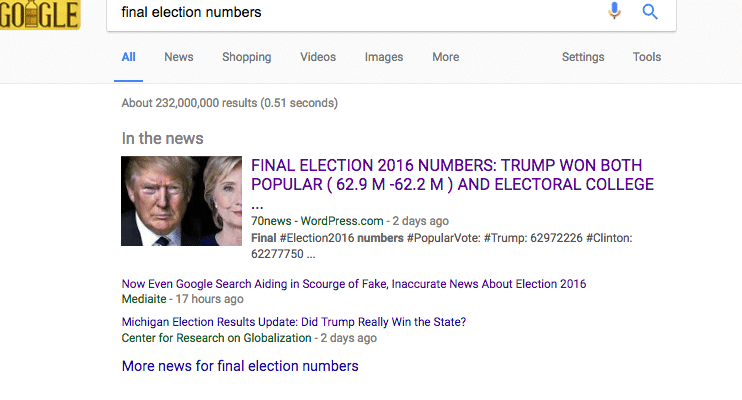Open the Settings dropdown
The width and height of the screenshot is (742, 400).
tap(583, 57)
